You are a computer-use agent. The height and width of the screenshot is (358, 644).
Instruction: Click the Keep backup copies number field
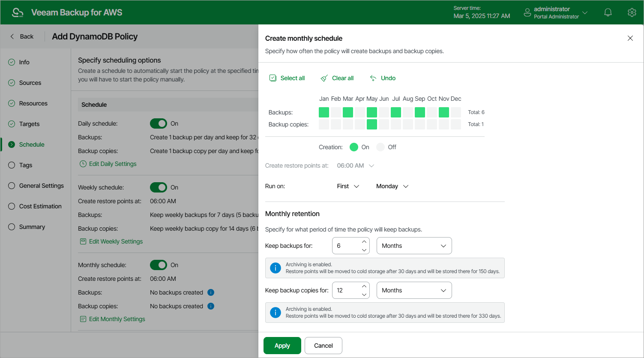click(x=346, y=290)
